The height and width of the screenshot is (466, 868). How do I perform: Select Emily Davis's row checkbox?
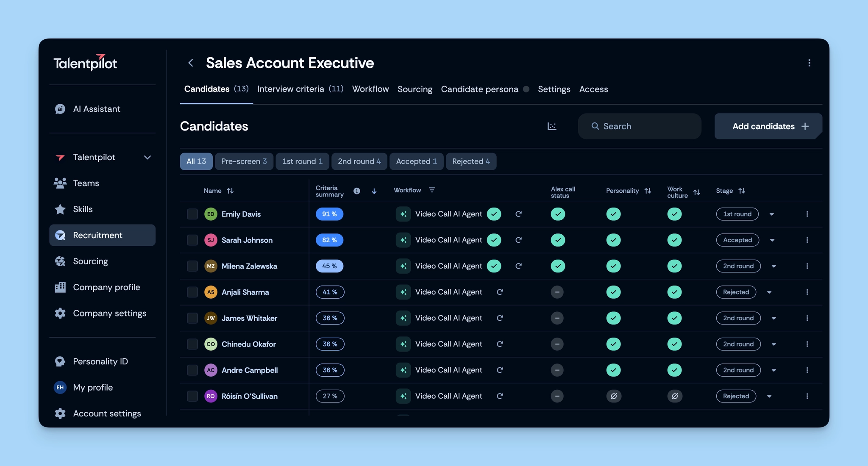coord(192,214)
